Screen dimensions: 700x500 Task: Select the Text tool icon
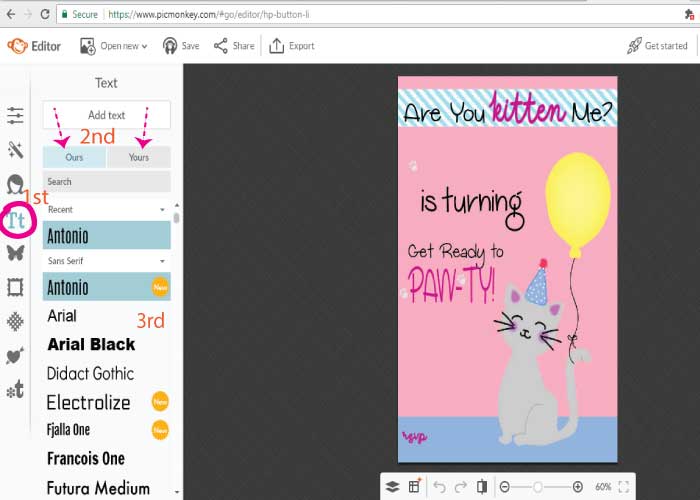(x=15, y=219)
